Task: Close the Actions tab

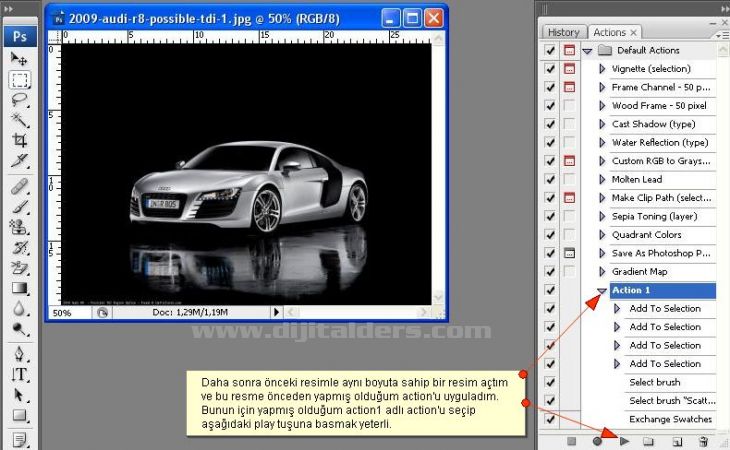Action: pyautogui.click(x=633, y=33)
